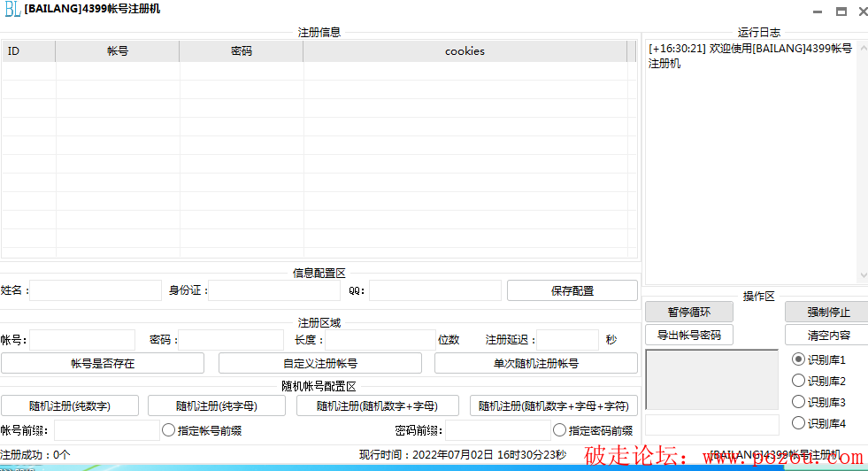868x471 pixels.
Task: Start 随机注册(纯数字)
Action: coord(70,405)
